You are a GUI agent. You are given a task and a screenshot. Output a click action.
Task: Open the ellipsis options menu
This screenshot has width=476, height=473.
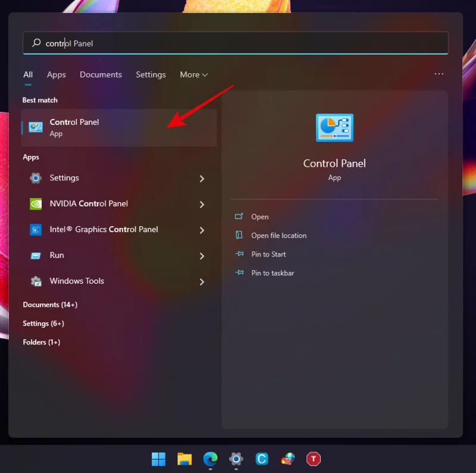[439, 74]
